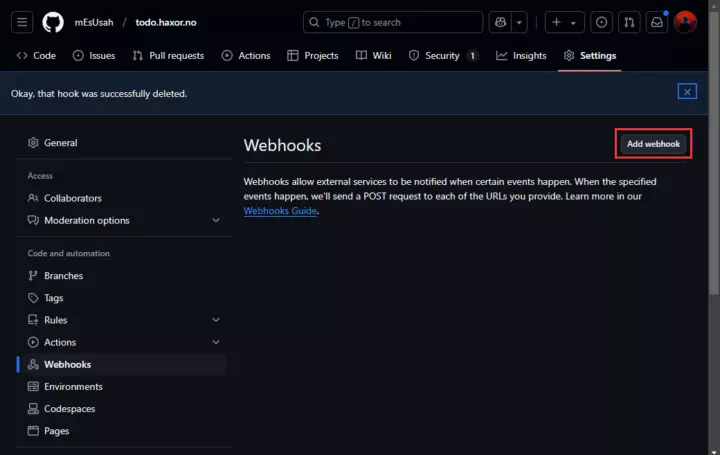Viewport: 720px width, 455px height.
Task: Click the issues icon in the top header
Action: pyautogui.click(x=601, y=22)
